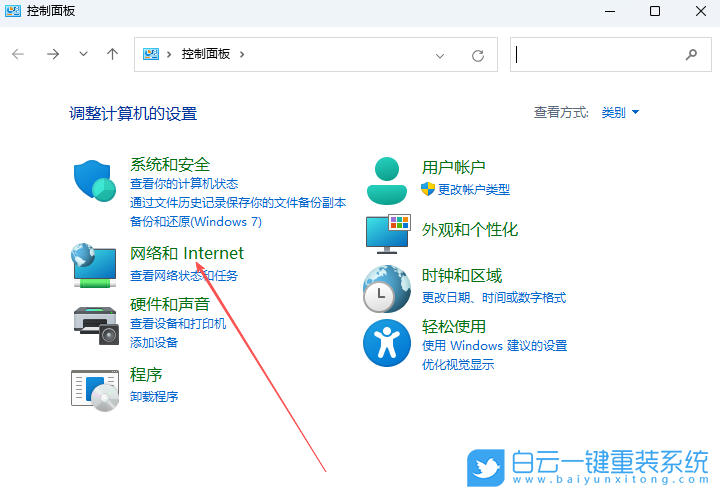720x492 pixels.
Task: Select the 控制面板 breadcrumb item
Action: (206, 54)
